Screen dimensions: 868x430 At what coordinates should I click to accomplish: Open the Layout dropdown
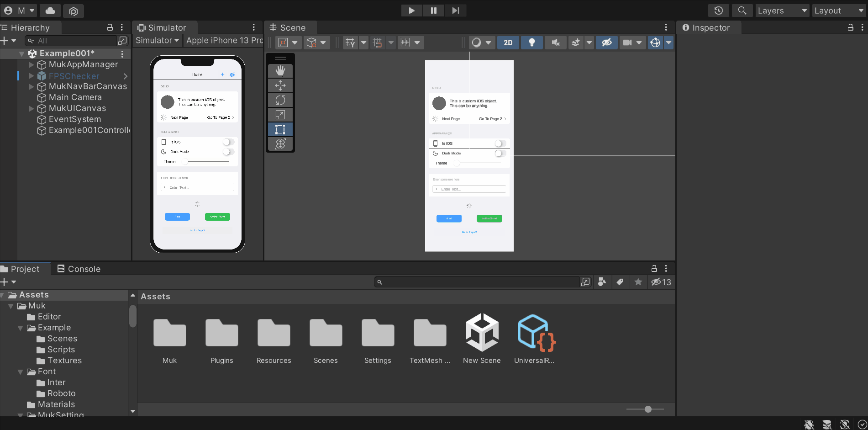coord(839,11)
